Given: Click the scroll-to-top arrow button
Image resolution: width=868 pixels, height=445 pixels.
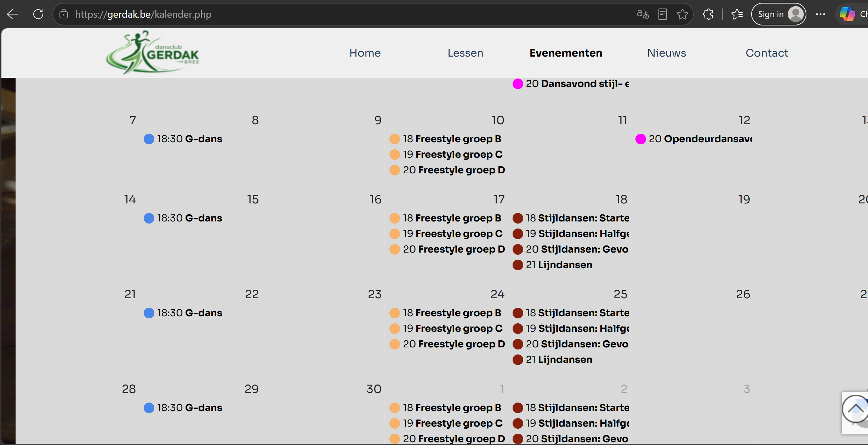Looking at the screenshot, I should click(855, 409).
